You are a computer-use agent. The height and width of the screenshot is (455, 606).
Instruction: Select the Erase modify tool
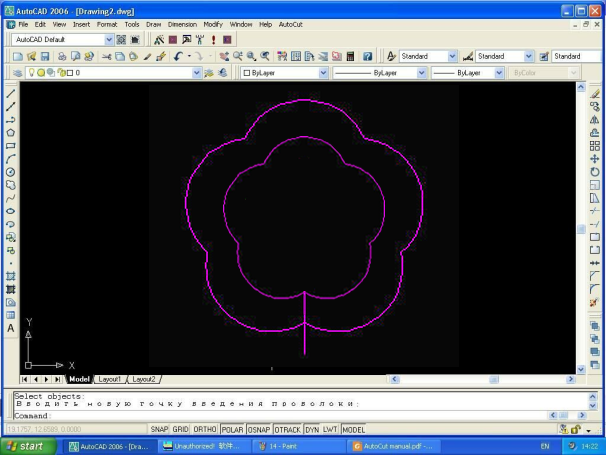pos(595,93)
